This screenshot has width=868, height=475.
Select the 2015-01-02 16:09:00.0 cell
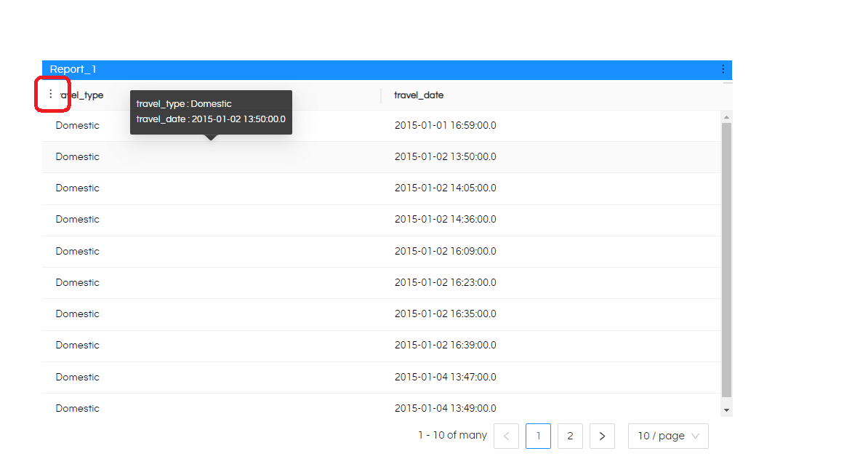tap(445, 252)
